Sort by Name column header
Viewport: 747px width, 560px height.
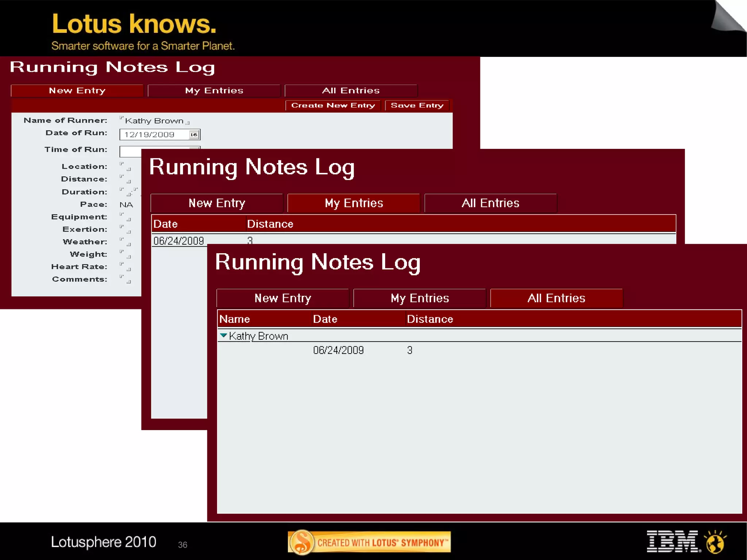(x=235, y=319)
